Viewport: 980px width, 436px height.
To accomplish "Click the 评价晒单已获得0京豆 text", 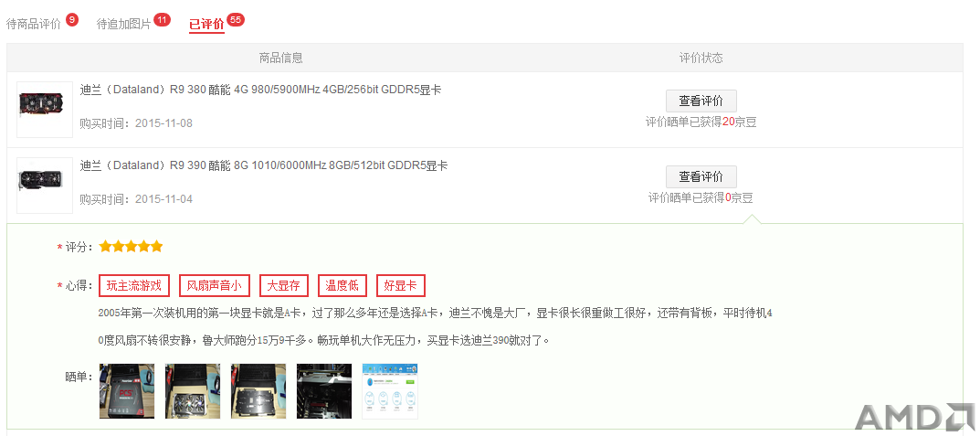I will (x=701, y=198).
